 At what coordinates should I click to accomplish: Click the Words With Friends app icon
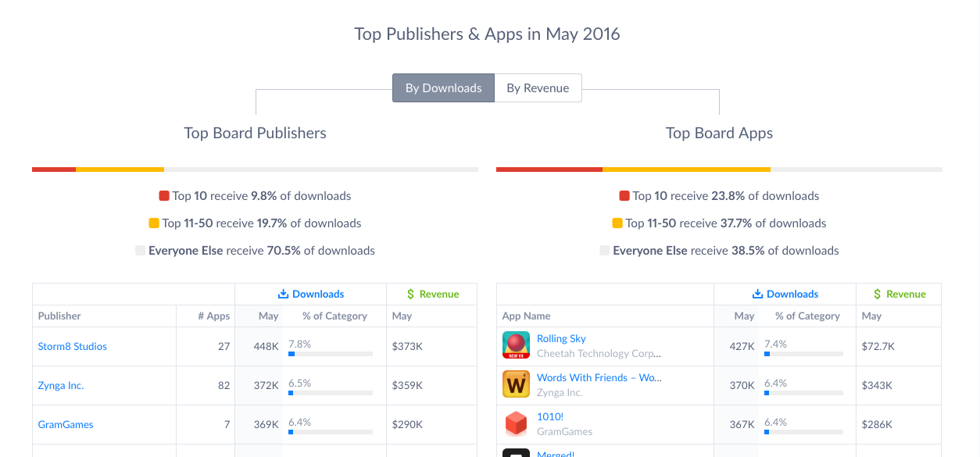516,384
